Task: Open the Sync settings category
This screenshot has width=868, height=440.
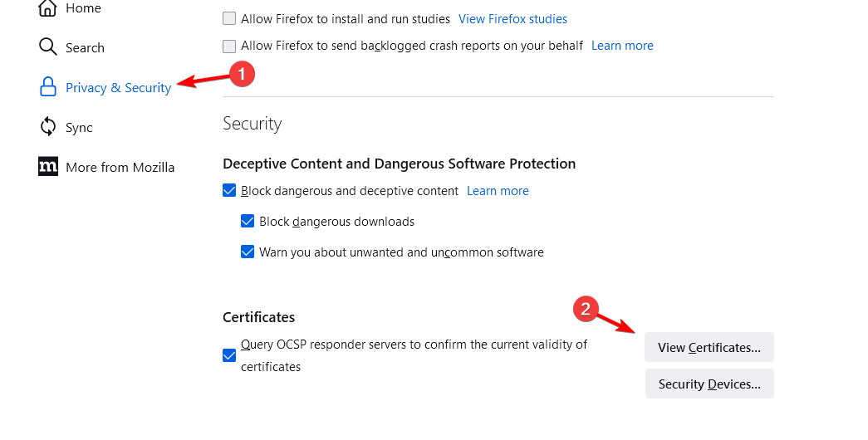Action: point(79,127)
